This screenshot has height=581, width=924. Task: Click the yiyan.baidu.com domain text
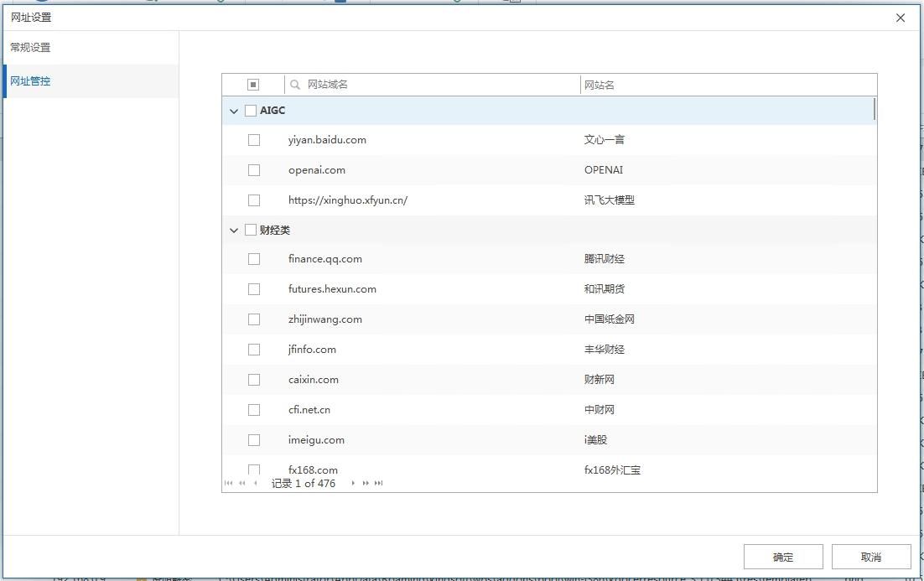[x=327, y=140]
